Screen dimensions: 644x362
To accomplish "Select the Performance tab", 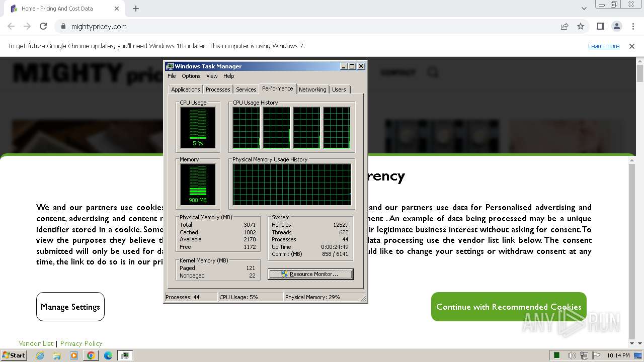I will pyautogui.click(x=278, y=88).
